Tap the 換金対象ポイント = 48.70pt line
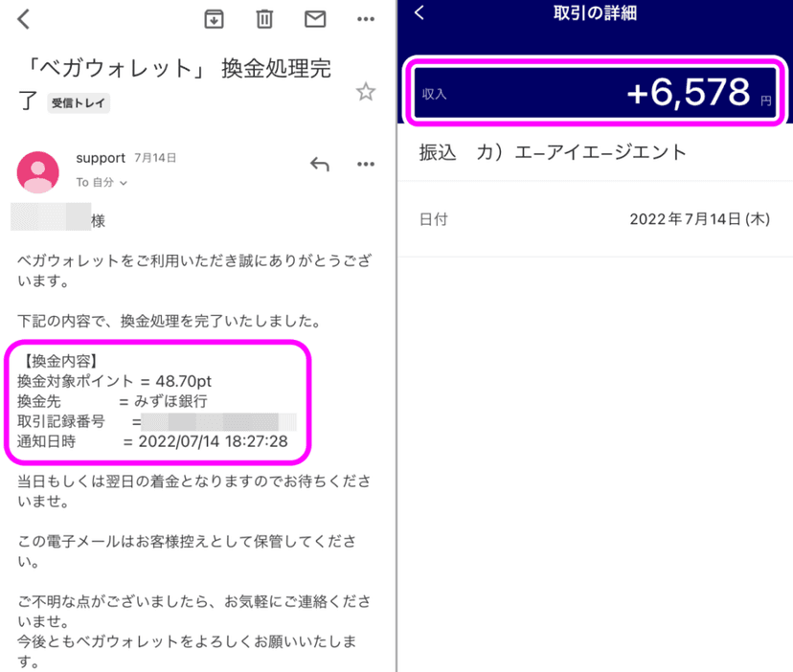The width and height of the screenshot is (793, 672). 114,381
